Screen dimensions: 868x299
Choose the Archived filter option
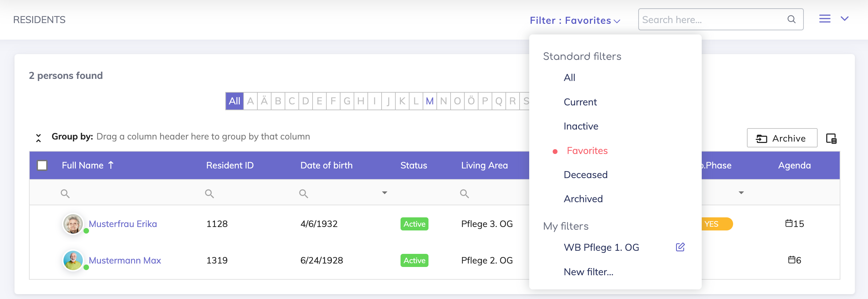tap(583, 199)
